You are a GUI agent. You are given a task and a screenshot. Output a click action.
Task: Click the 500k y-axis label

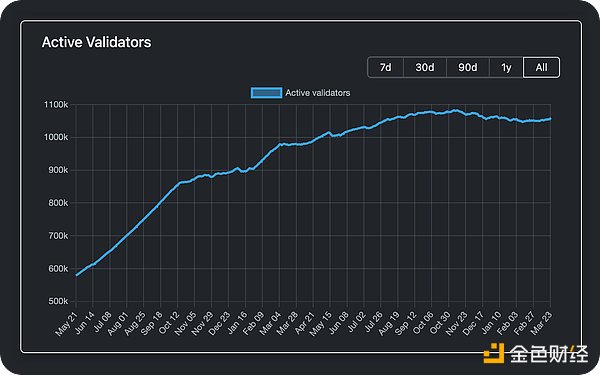coord(58,301)
